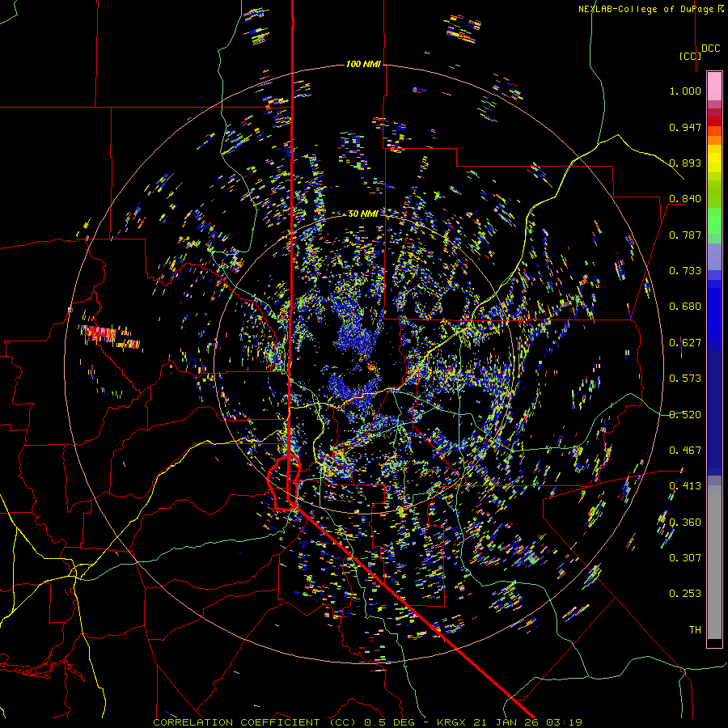Click the 03:19 timestamp
This screenshot has width=728, height=728.
[565, 722]
